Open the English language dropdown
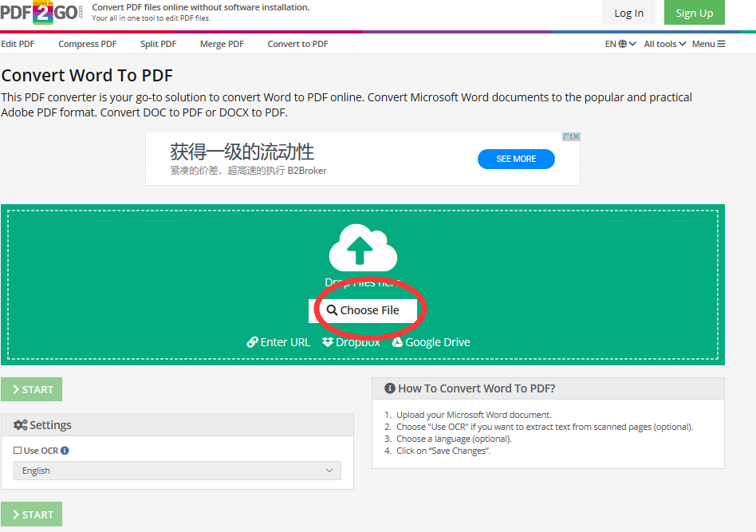The image size is (756, 532). (177, 471)
